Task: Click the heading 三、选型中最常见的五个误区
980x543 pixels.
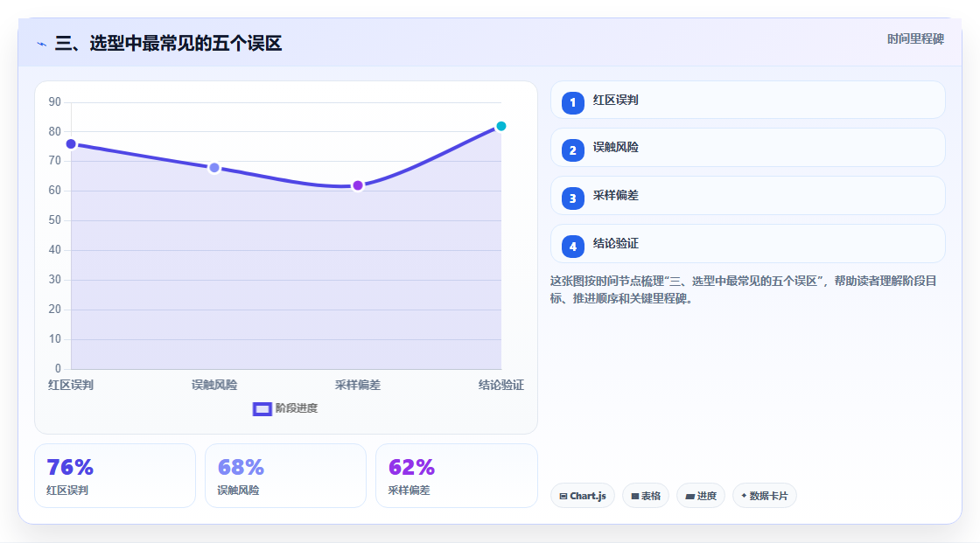Action: pos(168,43)
